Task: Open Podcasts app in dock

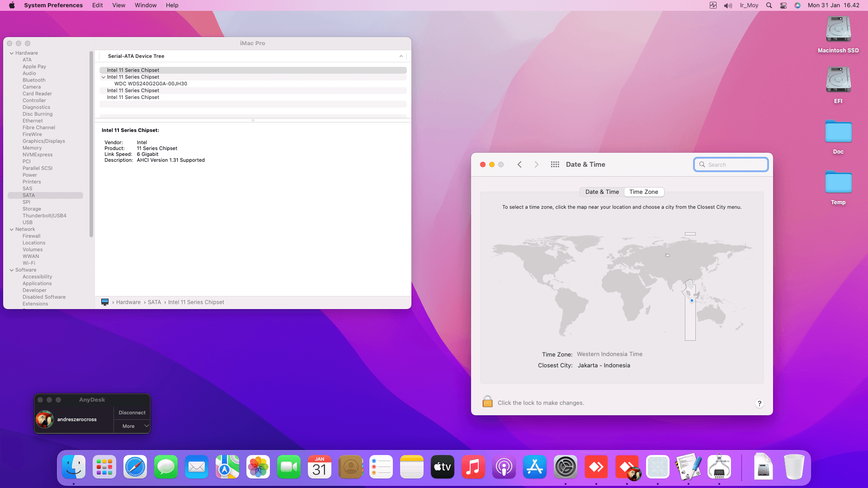Action: (x=504, y=467)
